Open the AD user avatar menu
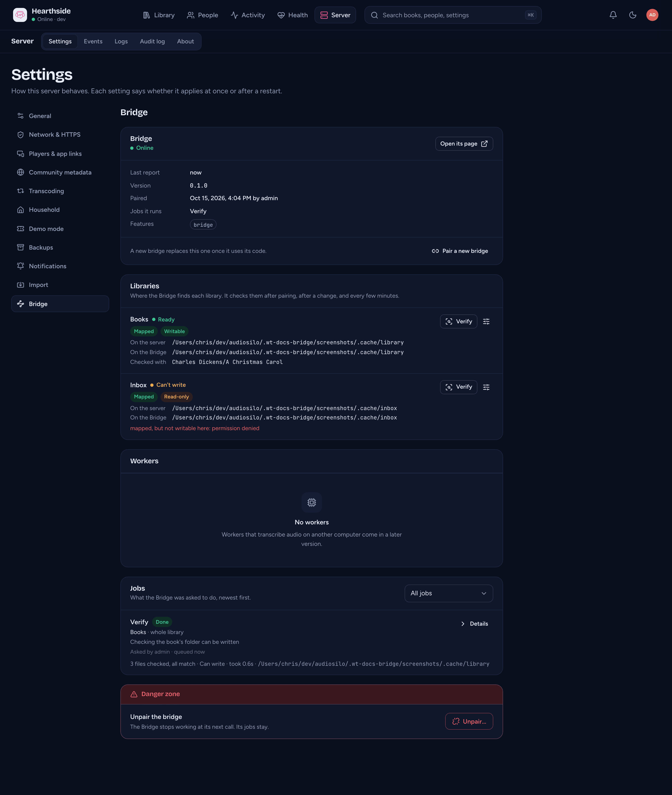The height and width of the screenshot is (795, 672). click(x=652, y=15)
